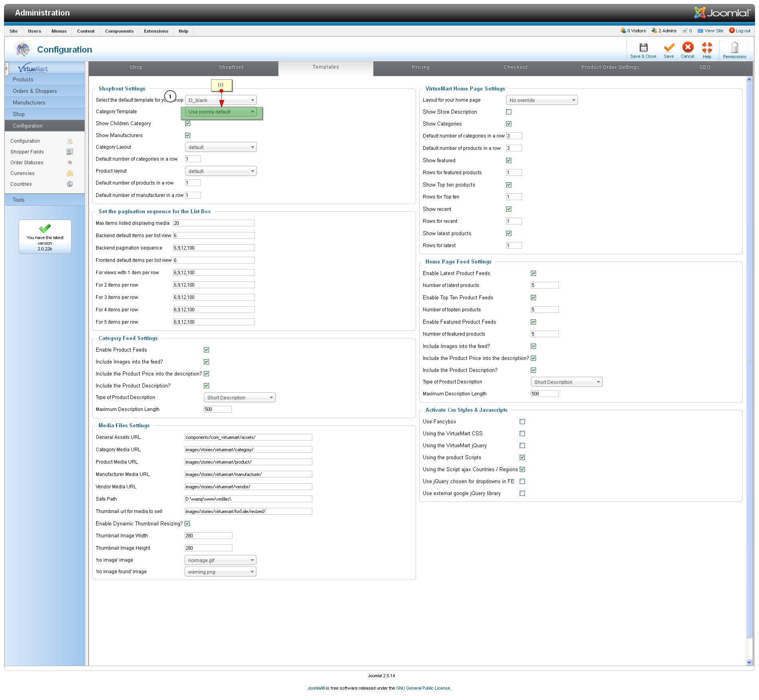Open the Components menu
759x700 pixels.
119,31
